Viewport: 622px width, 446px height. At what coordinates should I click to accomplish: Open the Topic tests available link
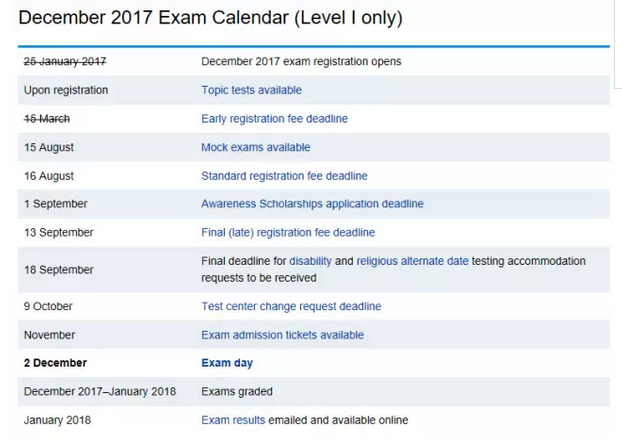pos(251,90)
